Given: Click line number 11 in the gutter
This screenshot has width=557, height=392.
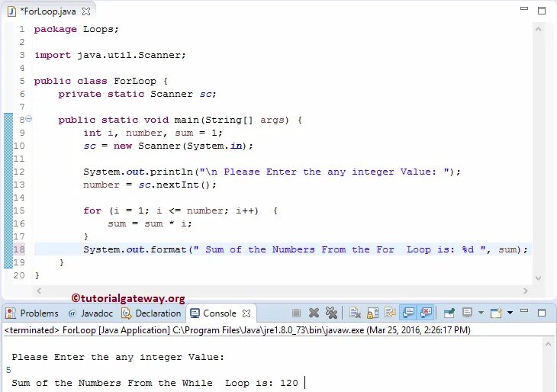Looking at the screenshot, I should coord(19,159).
